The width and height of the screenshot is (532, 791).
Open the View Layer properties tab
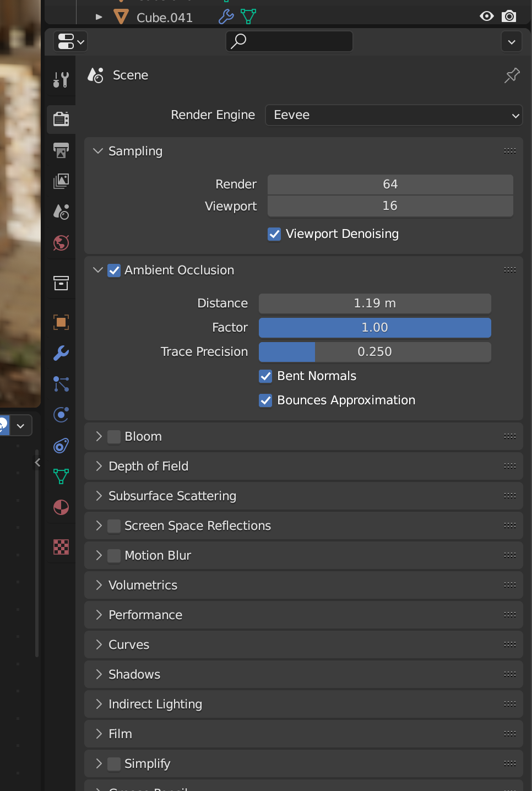[x=61, y=181]
